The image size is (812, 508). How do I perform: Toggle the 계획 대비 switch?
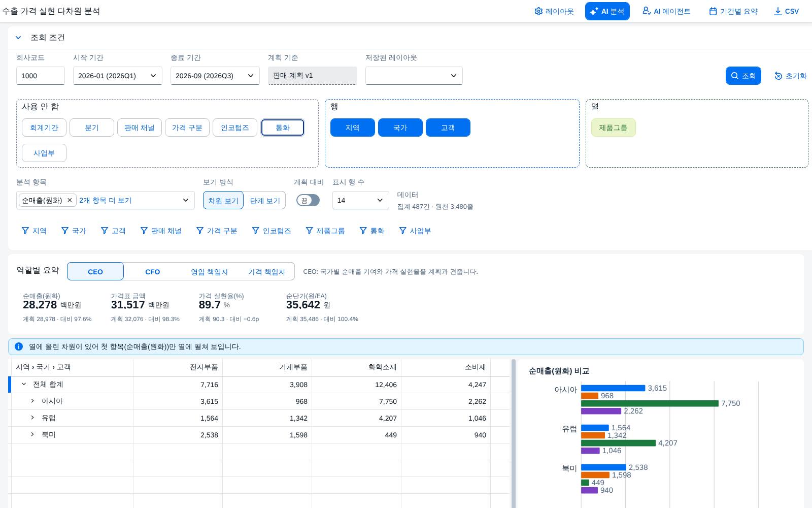click(x=308, y=200)
